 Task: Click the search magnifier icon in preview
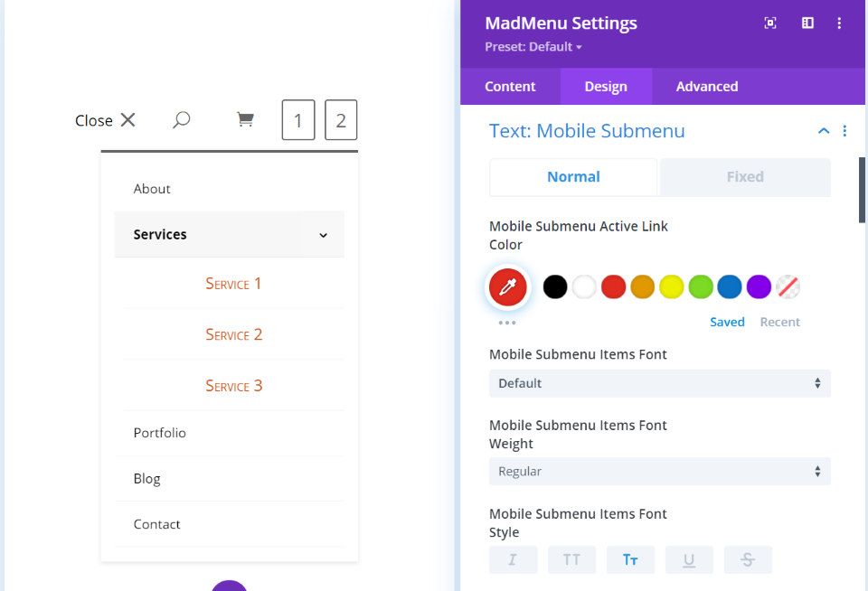181,119
